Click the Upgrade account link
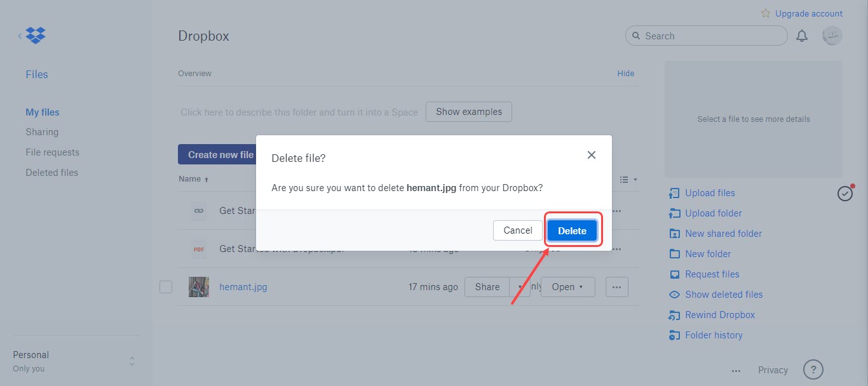 [808, 13]
